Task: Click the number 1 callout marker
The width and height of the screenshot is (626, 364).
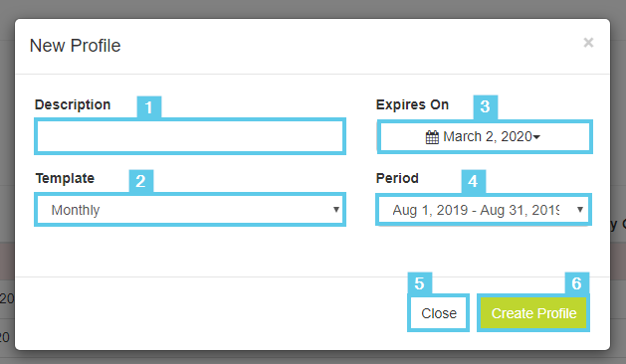Action: tap(149, 107)
